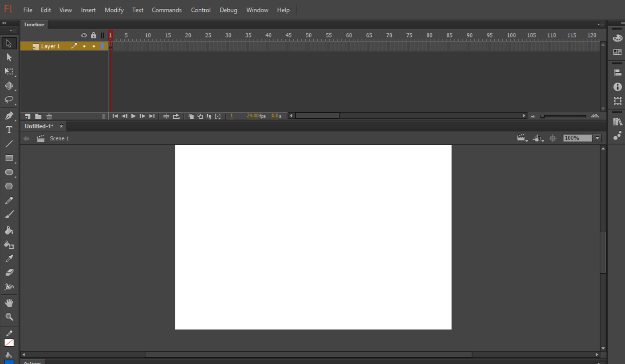This screenshot has height=364, width=625.
Task: Select the Hand tool
Action: [x=9, y=303]
